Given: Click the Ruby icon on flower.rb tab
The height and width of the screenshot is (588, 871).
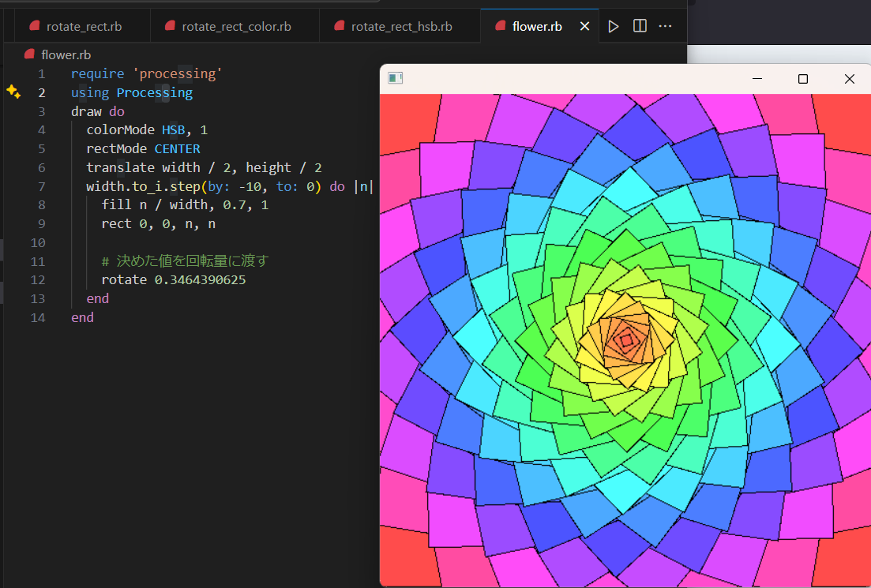Looking at the screenshot, I should pyautogui.click(x=500, y=25).
